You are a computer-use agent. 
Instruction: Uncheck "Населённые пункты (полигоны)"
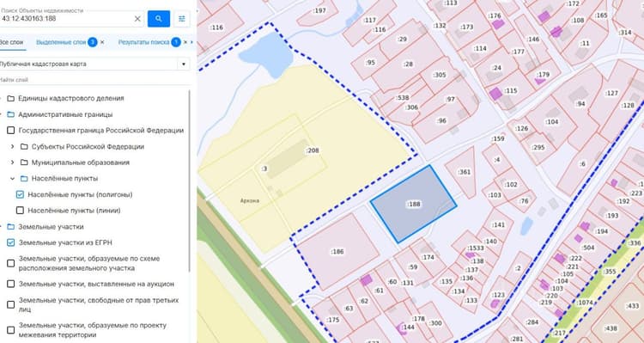point(20,194)
